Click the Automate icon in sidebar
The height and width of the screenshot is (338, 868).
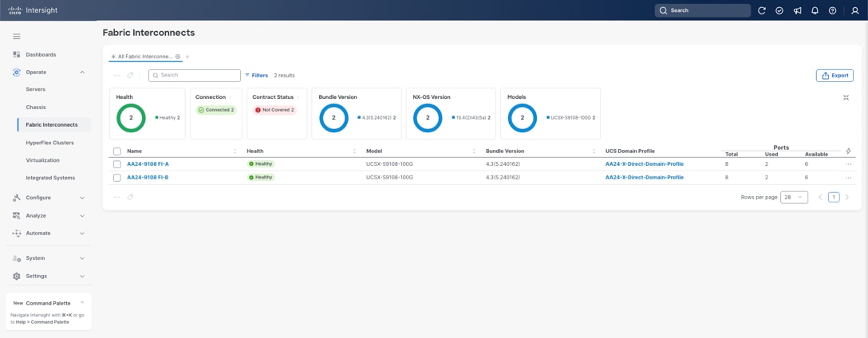pyautogui.click(x=17, y=233)
